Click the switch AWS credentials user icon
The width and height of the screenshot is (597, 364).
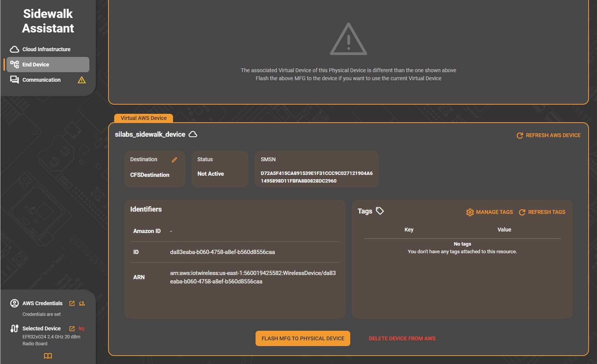tap(82, 303)
